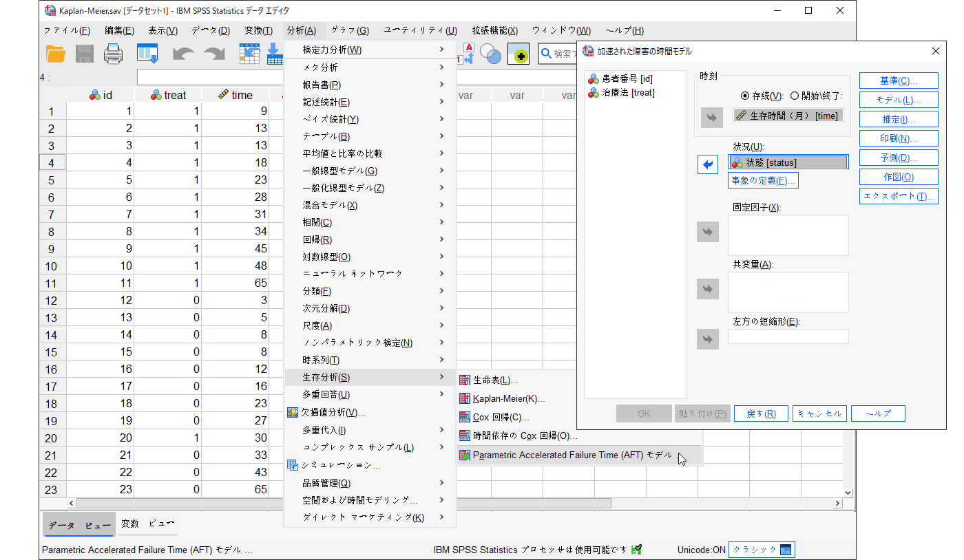Screen dimensions: 964x560
Task: Open the Recall recently used dialogs icon
Action: click(147, 54)
